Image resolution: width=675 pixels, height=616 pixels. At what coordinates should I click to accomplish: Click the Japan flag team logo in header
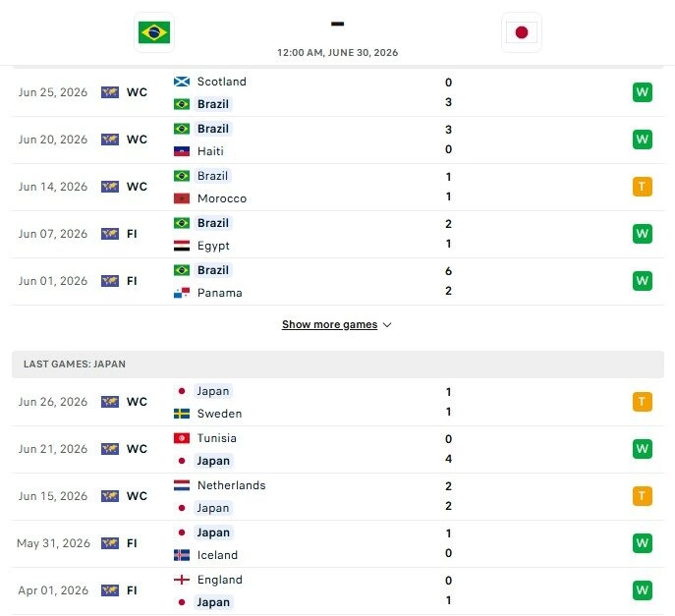pos(522,32)
